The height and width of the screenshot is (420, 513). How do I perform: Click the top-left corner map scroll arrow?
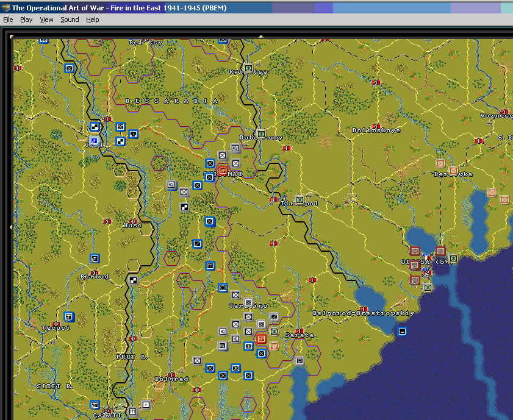12,37
